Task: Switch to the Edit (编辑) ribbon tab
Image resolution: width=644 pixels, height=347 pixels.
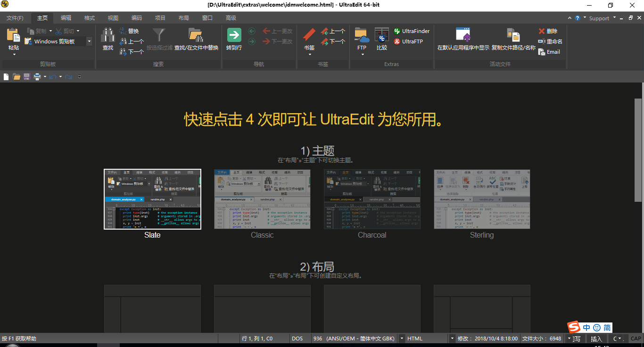Action: [66, 18]
